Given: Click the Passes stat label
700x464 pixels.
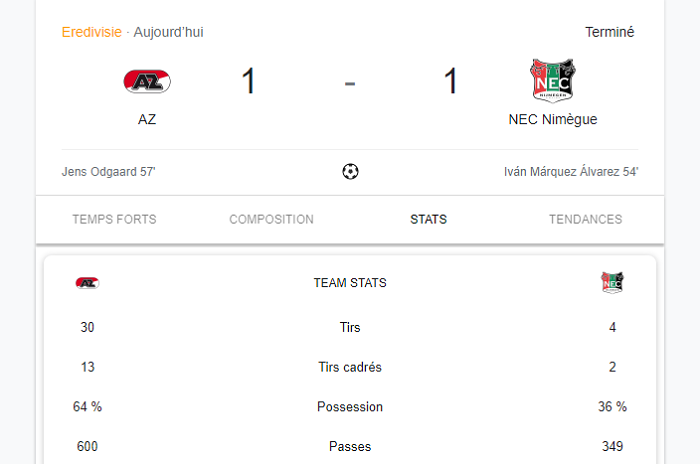Looking at the screenshot, I should [x=350, y=447].
